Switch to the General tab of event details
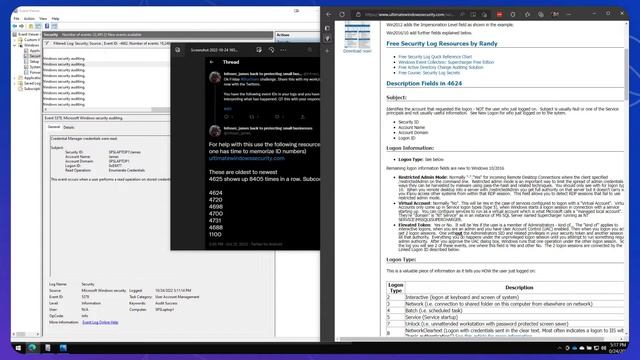Viewport: 640px width, 360px height. (54, 127)
